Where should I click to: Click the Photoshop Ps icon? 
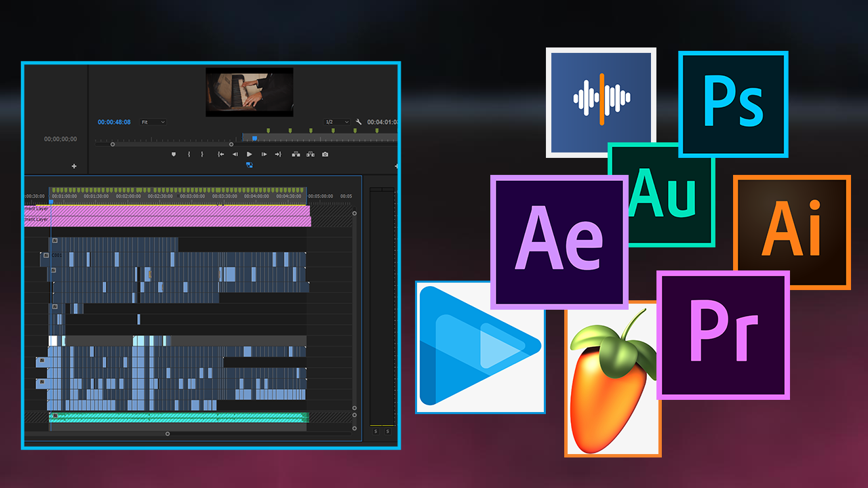point(733,104)
